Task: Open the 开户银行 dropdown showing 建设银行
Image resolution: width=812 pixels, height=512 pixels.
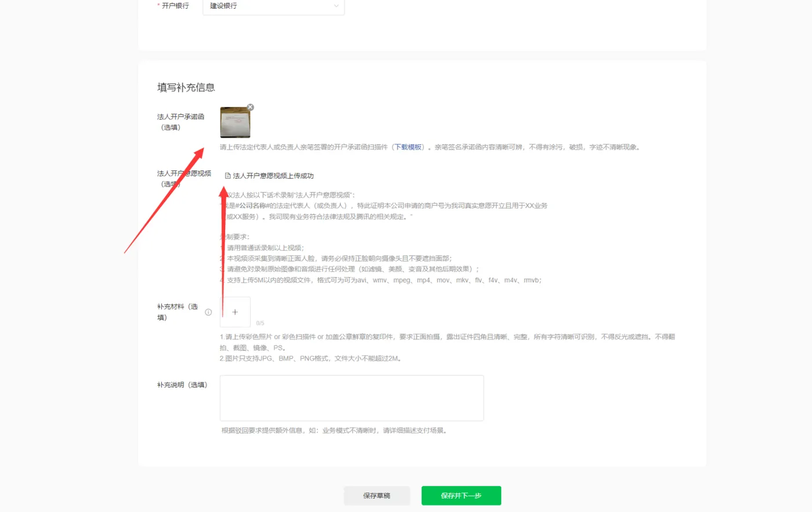Action: coord(273,6)
